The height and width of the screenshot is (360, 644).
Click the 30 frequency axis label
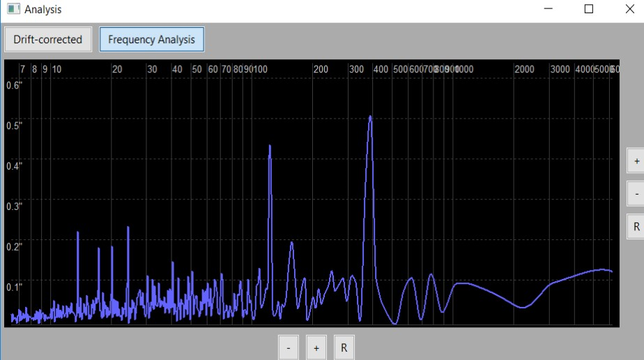coord(153,69)
